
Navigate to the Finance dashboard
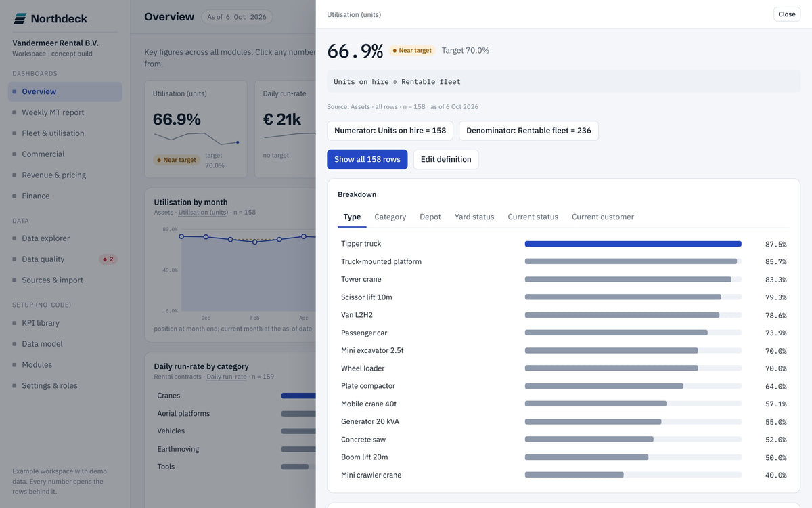pyautogui.click(x=65, y=196)
